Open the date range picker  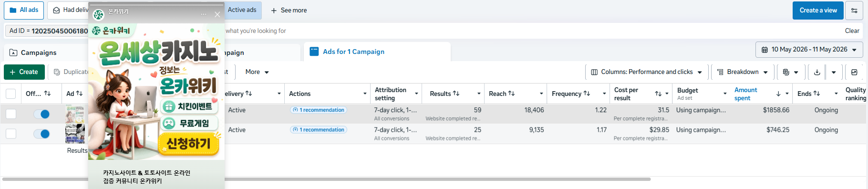[809, 50]
